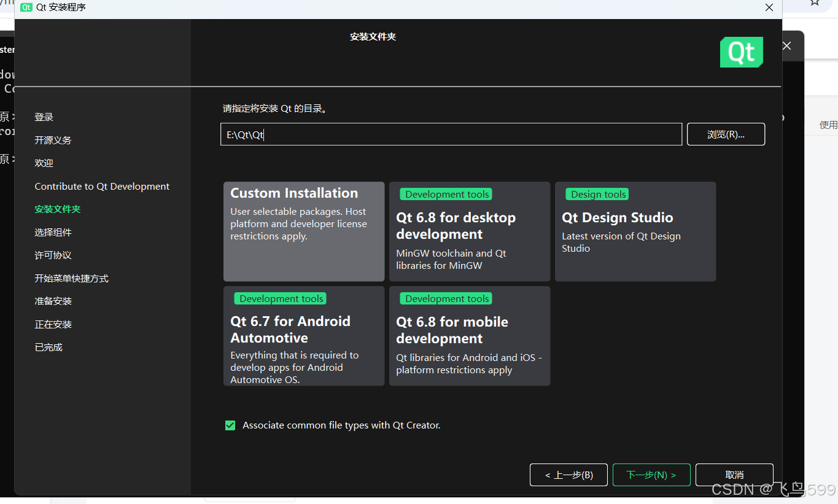Viewport: 838px width, 504px height.
Task: Click the 请指定将安装 Qt 的目录 label
Action: (x=274, y=109)
